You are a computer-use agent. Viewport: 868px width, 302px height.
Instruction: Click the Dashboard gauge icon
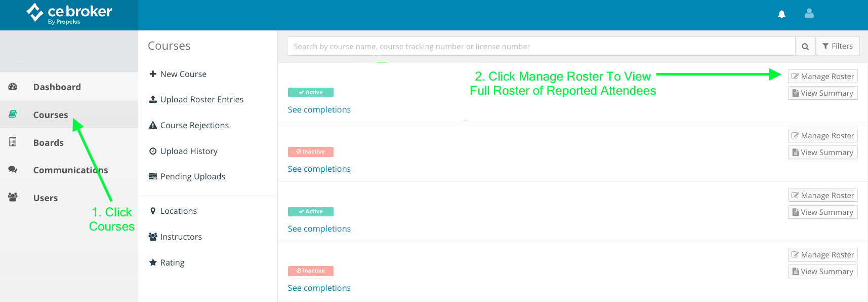pyautogui.click(x=13, y=87)
